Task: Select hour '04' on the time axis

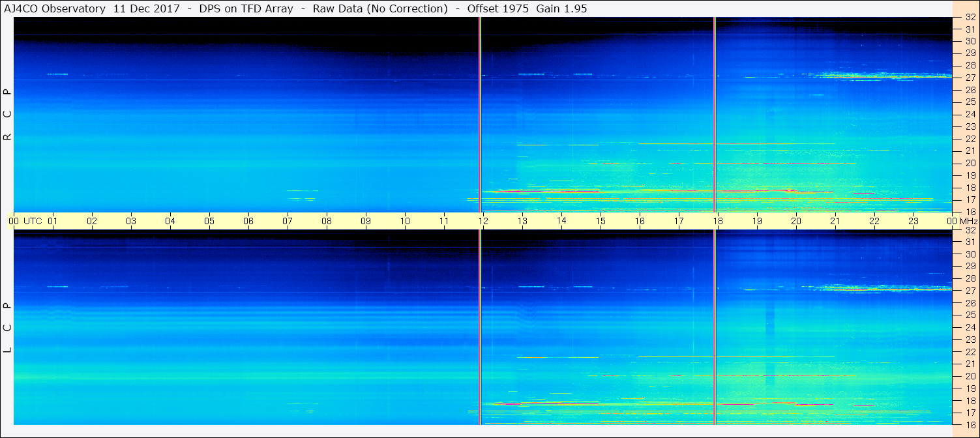Action: coord(170,221)
